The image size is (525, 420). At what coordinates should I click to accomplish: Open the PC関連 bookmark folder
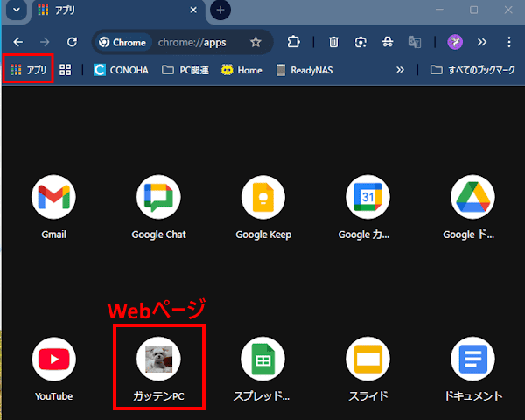click(x=185, y=70)
